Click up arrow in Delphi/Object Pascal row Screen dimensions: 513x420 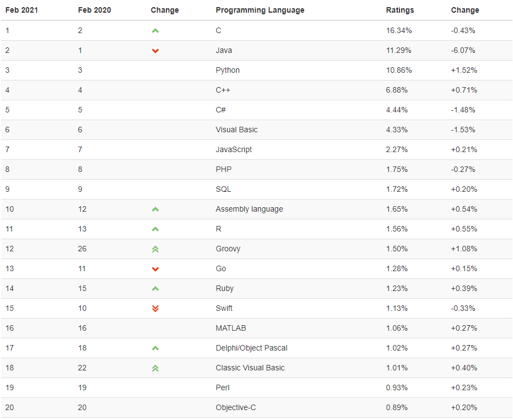click(x=155, y=348)
